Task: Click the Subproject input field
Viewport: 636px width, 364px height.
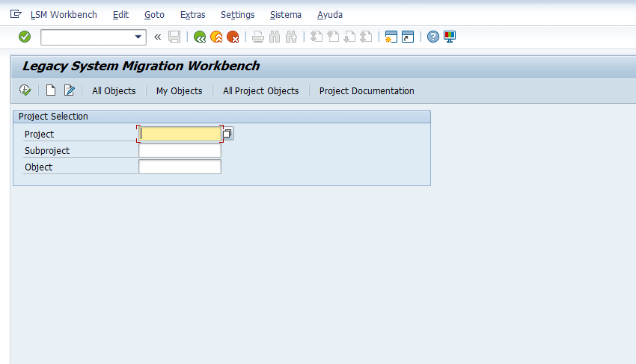Action: (x=180, y=150)
